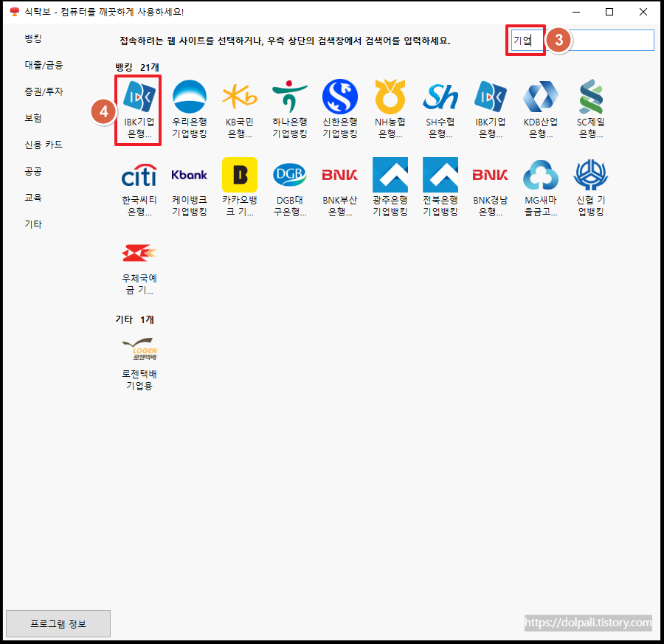Open the 로젠택배 기업용 icon

pyautogui.click(x=138, y=361)
